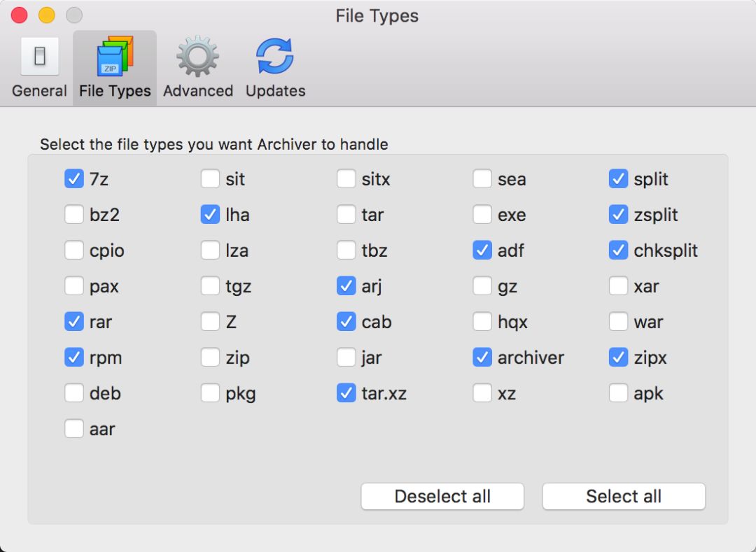Image resolution: width=756 pixels, height=552 pixels.
Task: Check the tgz checkbox
Action: (x=210, y=286)
